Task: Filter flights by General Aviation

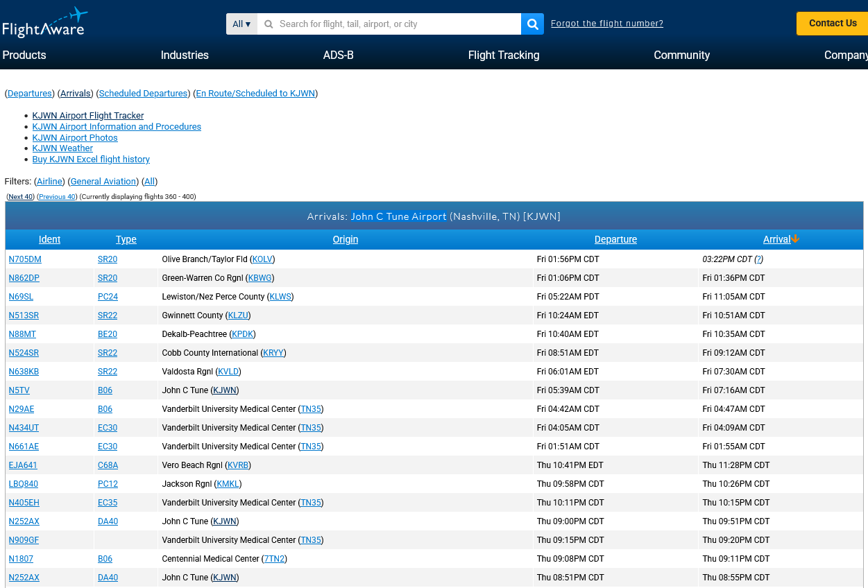Action: coord(103,182)
